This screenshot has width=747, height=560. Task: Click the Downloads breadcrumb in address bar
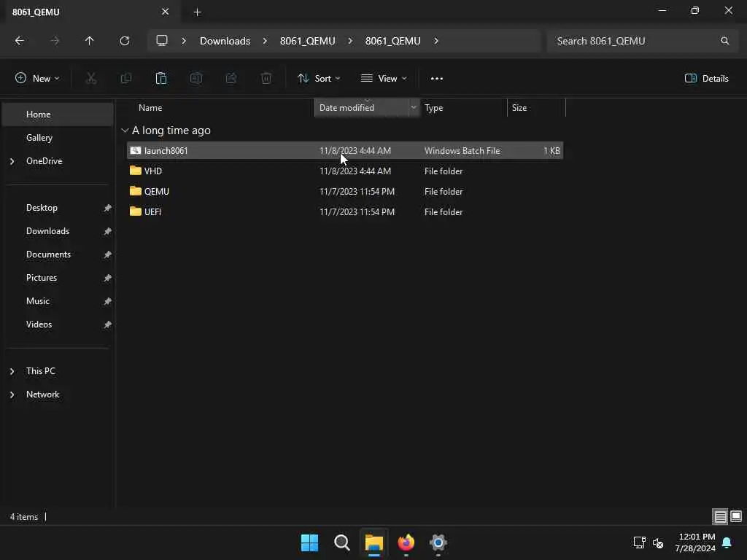[225, 41]
